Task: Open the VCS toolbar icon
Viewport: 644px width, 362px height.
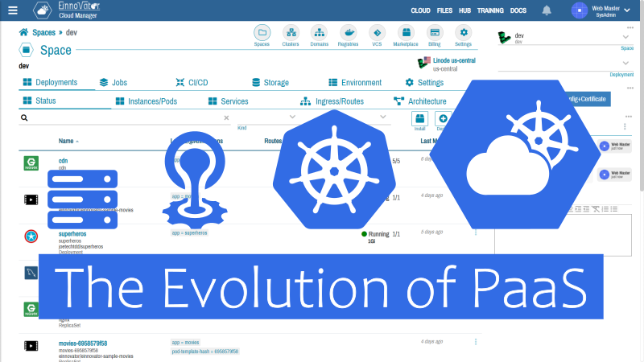Action: 377,35
